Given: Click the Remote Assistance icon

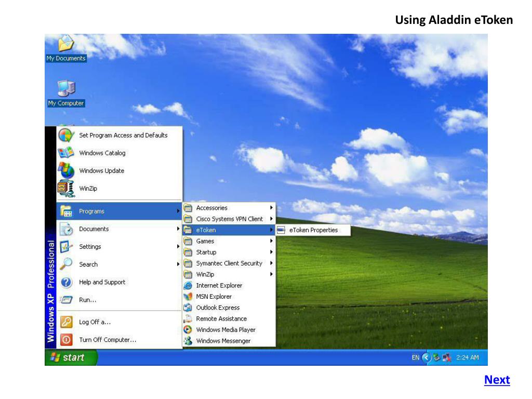Looking at the screenshot, I should tap(188, 318).
